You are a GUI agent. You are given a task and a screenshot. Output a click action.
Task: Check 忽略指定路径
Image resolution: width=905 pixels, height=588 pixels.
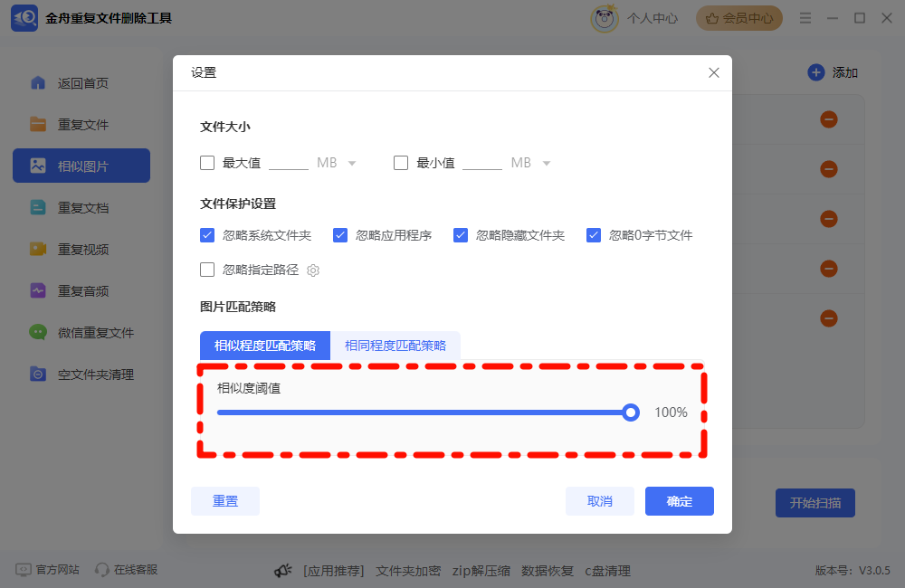(207, 270)
